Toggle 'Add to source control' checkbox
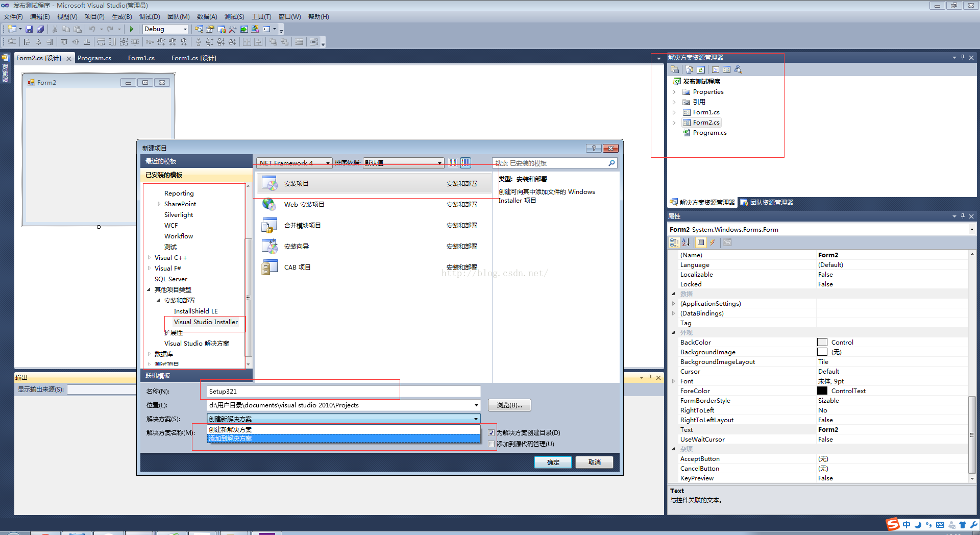Viewport: 980px width, 535px height. pyautogui.click(x=492, y=444)
